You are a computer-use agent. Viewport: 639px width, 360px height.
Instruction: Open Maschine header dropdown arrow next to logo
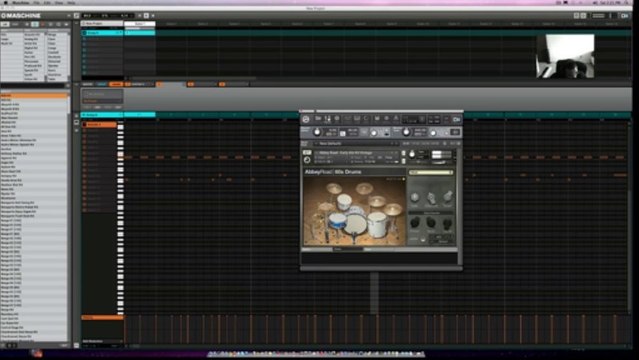pos(68,15)
